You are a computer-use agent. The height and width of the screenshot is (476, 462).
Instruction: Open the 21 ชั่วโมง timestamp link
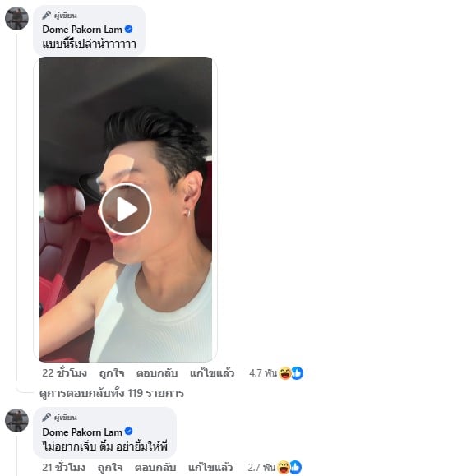pos(64,467)
